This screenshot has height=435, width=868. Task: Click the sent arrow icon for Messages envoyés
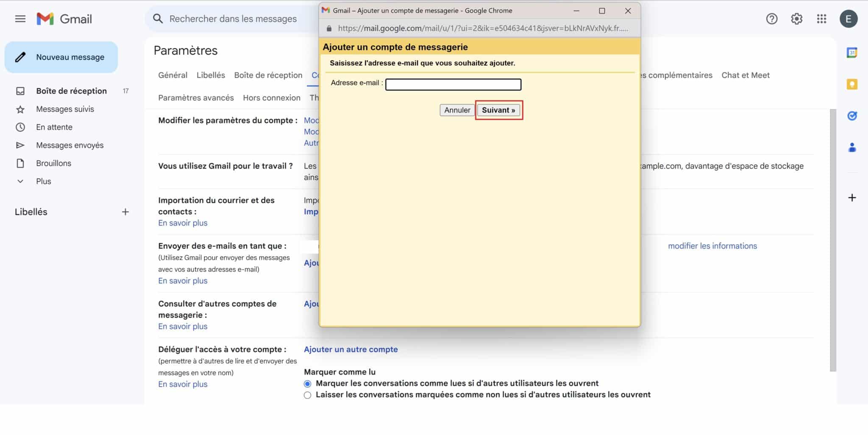20,145
